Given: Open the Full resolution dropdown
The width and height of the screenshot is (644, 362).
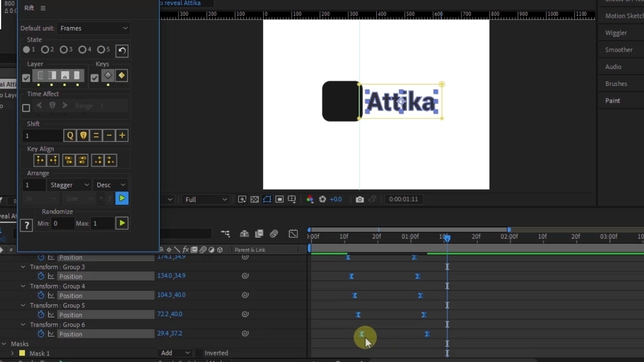Looking at the screenshot, I should pos(206,199).
